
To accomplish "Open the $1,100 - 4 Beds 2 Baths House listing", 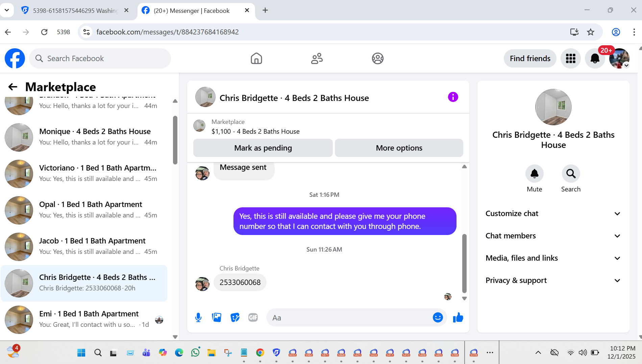I will tap(255, 131).
